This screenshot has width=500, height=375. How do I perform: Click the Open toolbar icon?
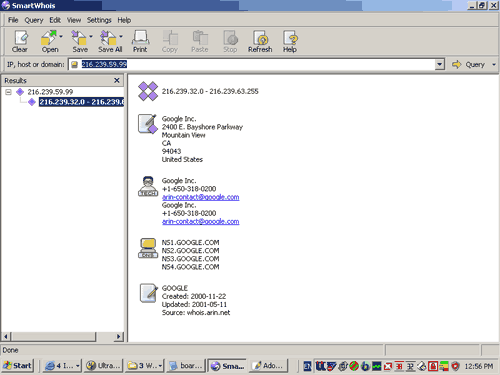coord(49,42)
